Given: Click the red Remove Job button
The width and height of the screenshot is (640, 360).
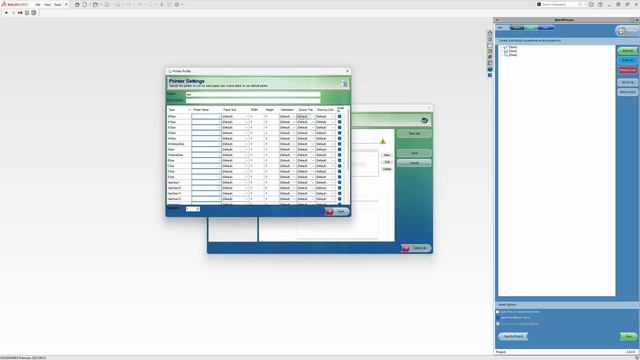Looking at the screenshot, I should pyautogui.click(x=627, y=70).
